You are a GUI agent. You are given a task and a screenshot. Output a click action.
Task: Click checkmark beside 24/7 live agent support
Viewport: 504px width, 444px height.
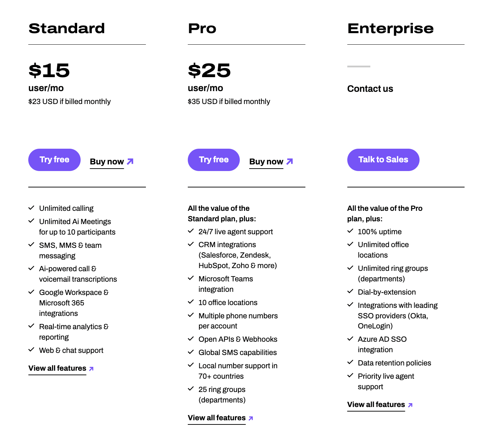pyautogui.click(x=191, y=231)
